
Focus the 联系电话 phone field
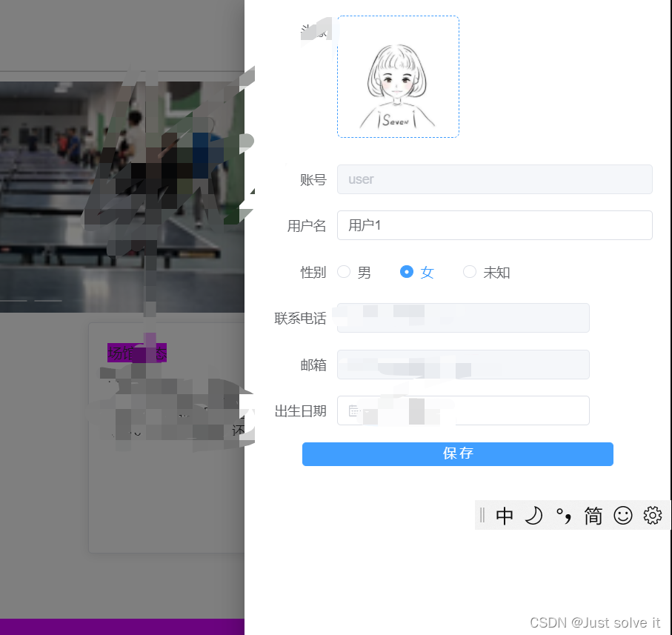pos(463,318)
